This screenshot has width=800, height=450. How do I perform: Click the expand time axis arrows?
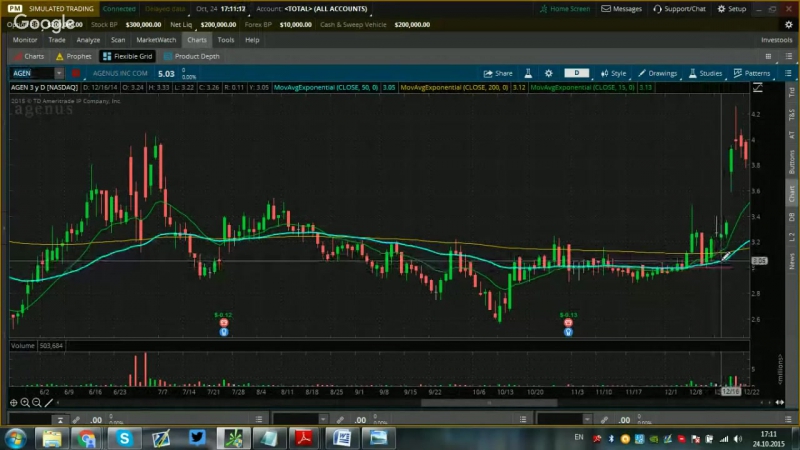pyautogui.click(x=780, y=403)
